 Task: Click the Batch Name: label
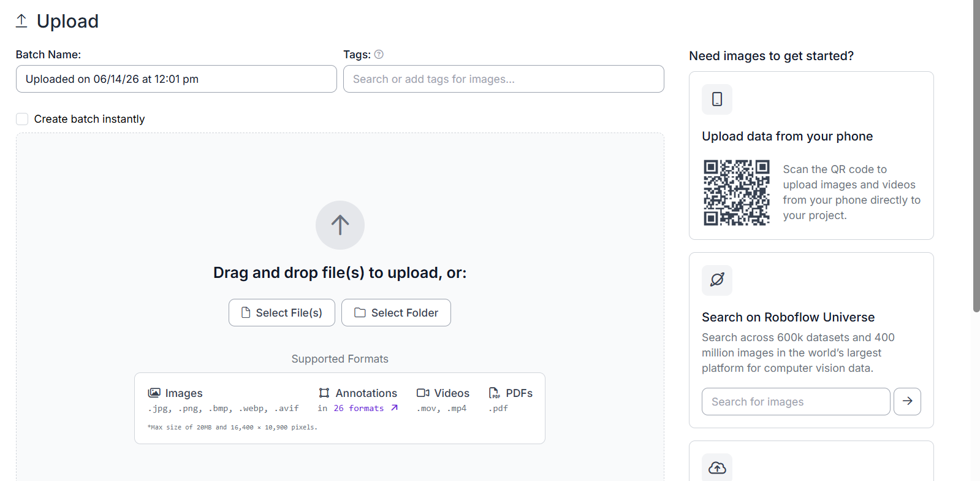click(x=48, y=55)
